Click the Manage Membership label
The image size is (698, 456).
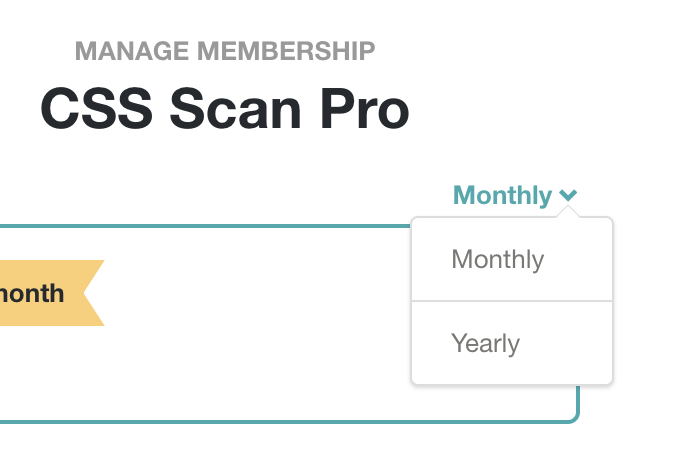[225, 51]
